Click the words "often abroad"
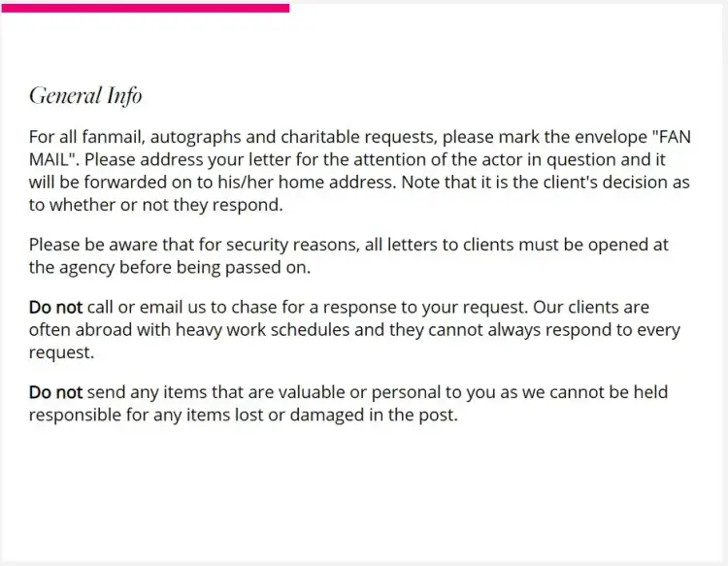 tap(77, 330)
